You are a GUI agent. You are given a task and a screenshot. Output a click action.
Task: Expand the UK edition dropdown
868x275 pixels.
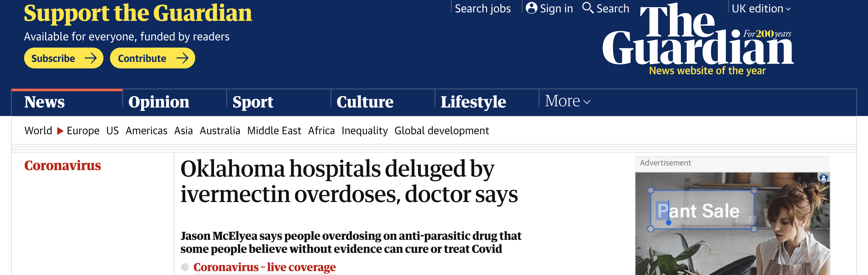pyautogui.click(x=761, y=9)
